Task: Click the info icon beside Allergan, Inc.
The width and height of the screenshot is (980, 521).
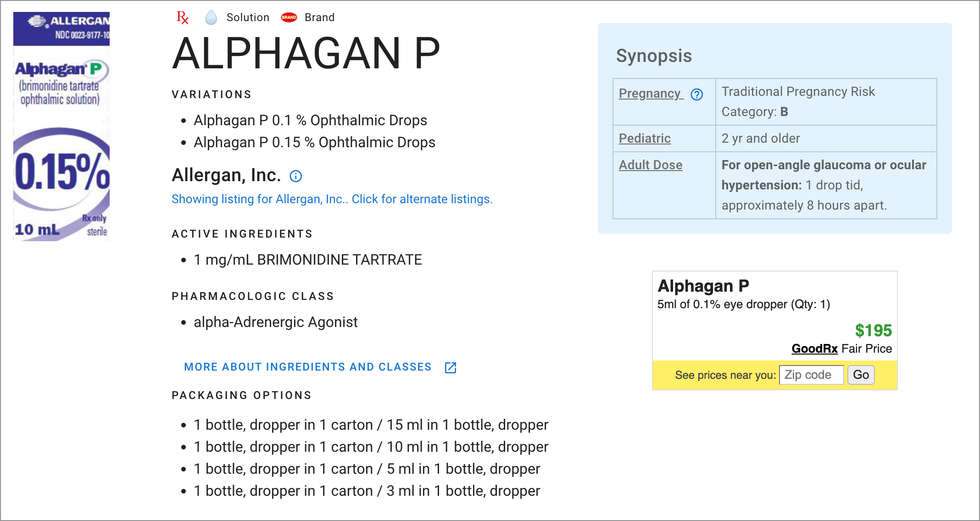Action: tap(296, 176)
